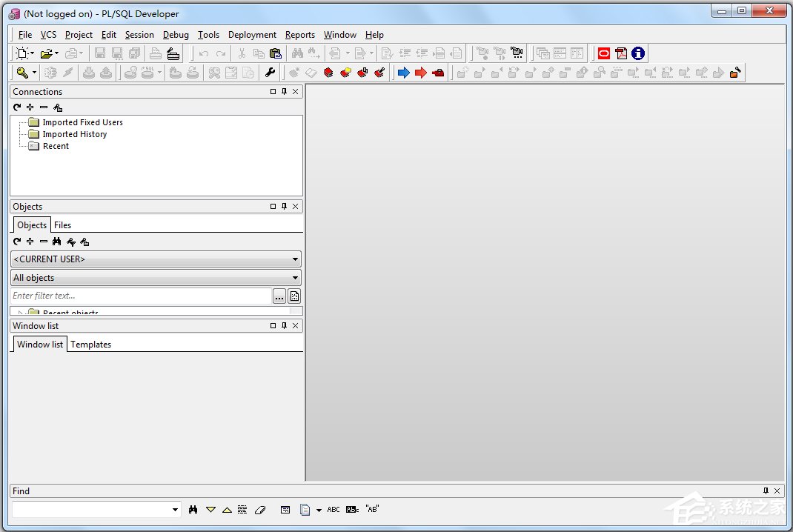Click the red right arrow icon
Screen dimensions: 793x532
coord(421,73)
